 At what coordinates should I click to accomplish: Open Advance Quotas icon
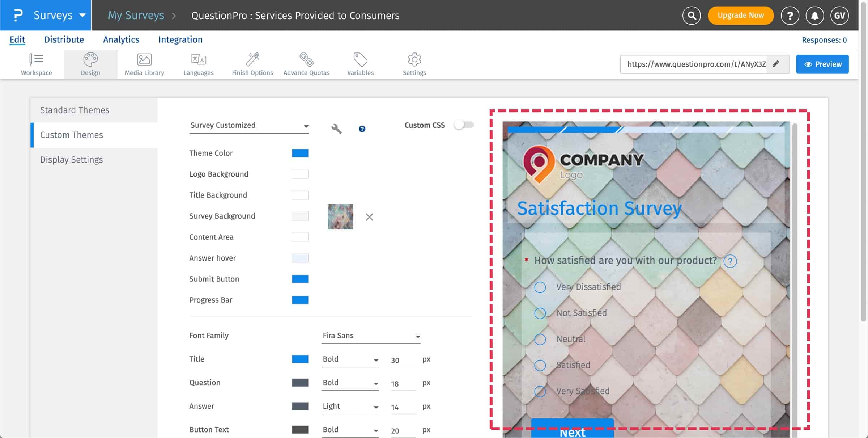pos(306,60)
